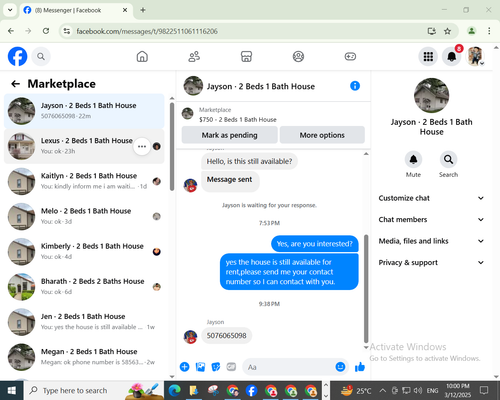Open File Explorer from the taskbar
Viewport: 500px width, 400px height.
tap(194, 390)
